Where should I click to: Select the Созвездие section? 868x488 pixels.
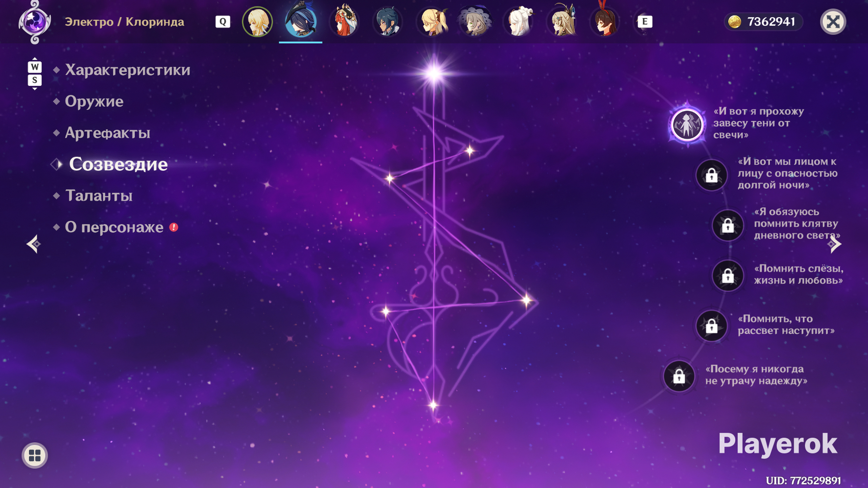tap(118, 164)
